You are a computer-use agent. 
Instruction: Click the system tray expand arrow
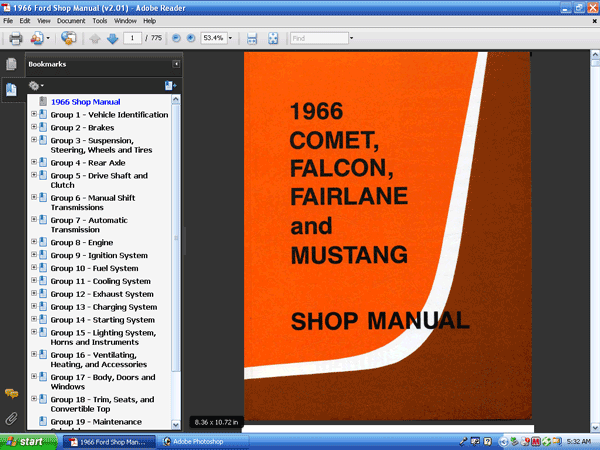pos(504,442)
